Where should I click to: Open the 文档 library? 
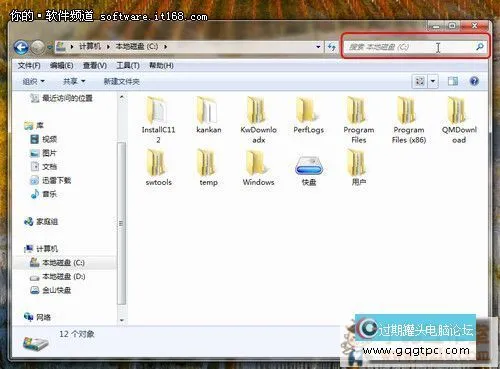pyautogui.click(x=43, y=167)
